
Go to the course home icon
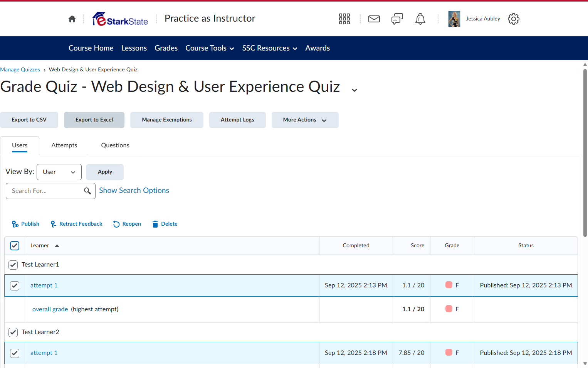(72, 19)
